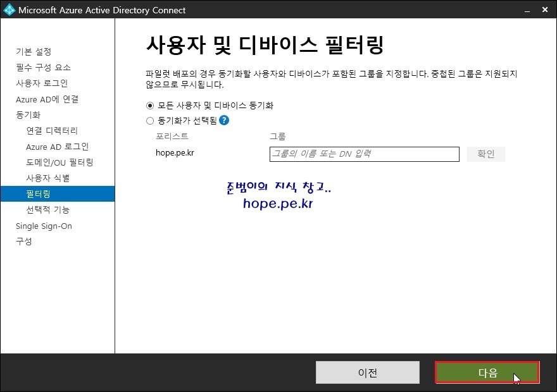Click the 그룹 column header
Image resolution: width=557 pixels, height=392 pixels.
click(x=278, y=136)
